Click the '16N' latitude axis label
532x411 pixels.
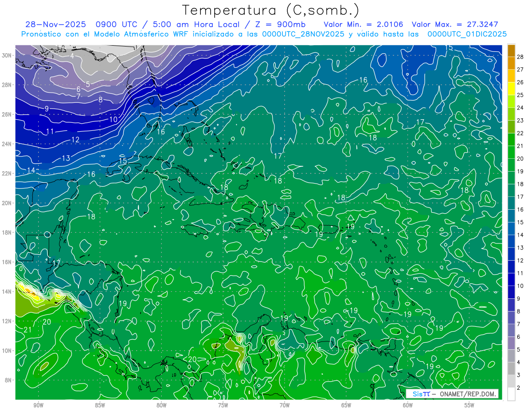7,262
